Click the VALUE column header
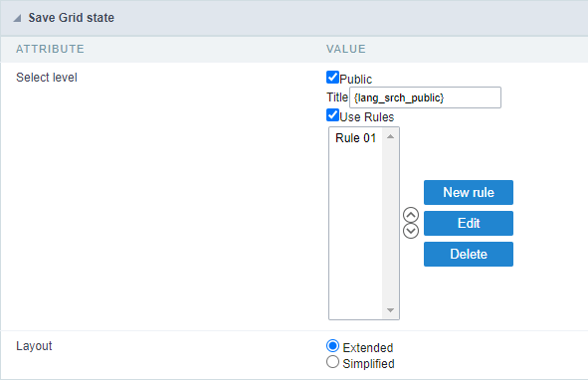Screen dimensions: 588x380 pos(346,49)
